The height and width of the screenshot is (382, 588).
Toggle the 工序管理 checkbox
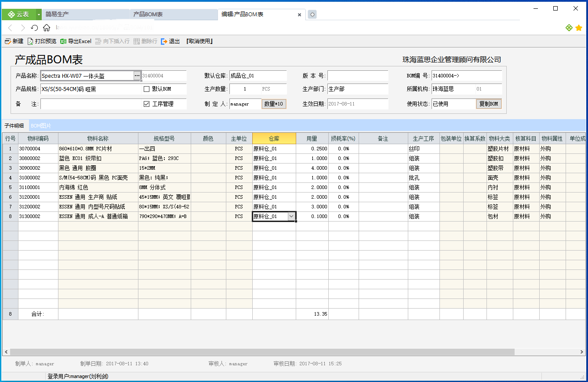coord(147,104)
